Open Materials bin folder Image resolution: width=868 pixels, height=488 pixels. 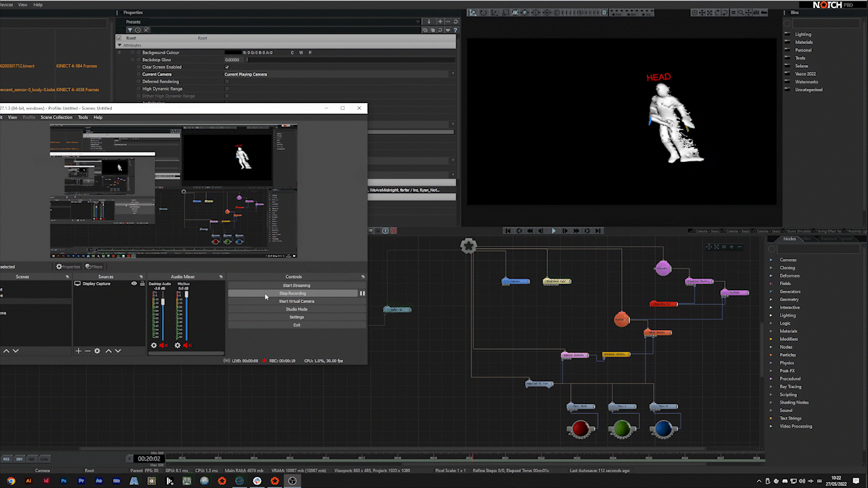point(804,42)
